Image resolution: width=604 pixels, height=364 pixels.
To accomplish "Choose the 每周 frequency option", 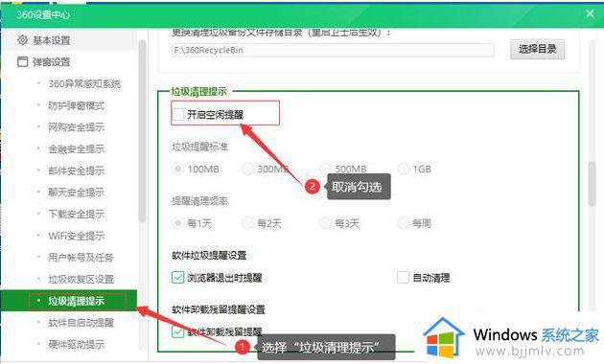I will click(403, 223).
